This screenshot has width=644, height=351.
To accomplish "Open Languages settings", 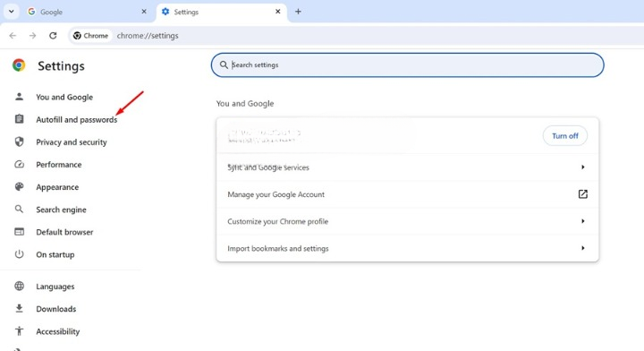I will 55,287.
